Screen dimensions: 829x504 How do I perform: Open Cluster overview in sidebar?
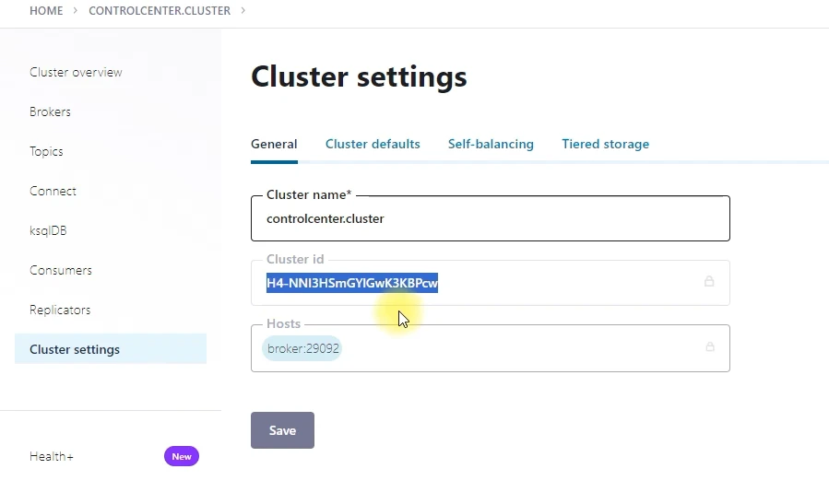click(x=76, y=73)
